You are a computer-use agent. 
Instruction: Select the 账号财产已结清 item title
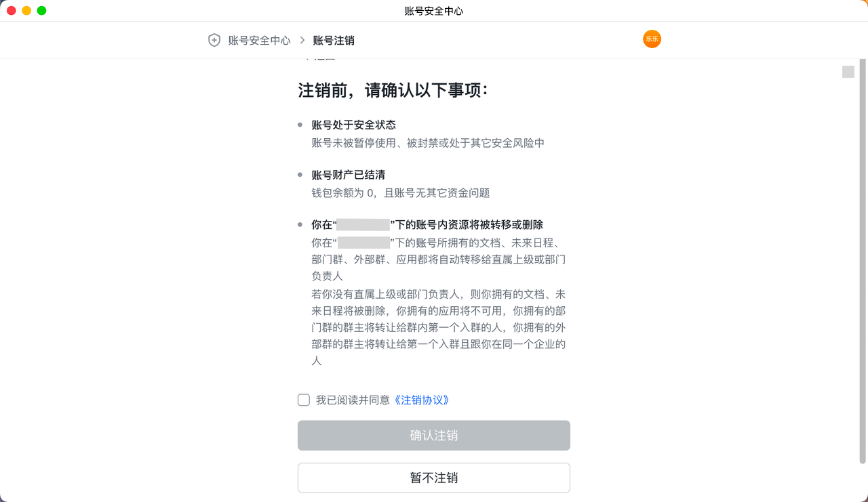[348, 175]
